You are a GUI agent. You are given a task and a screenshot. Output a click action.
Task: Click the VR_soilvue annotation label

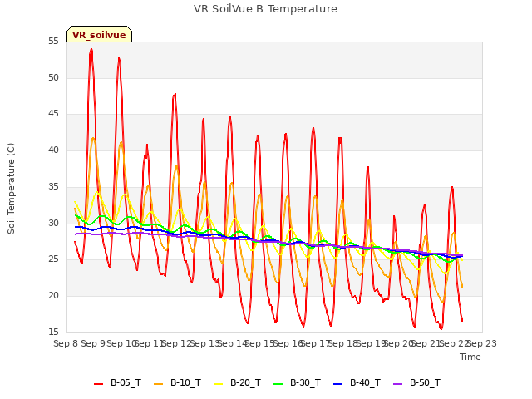(99, 35)
